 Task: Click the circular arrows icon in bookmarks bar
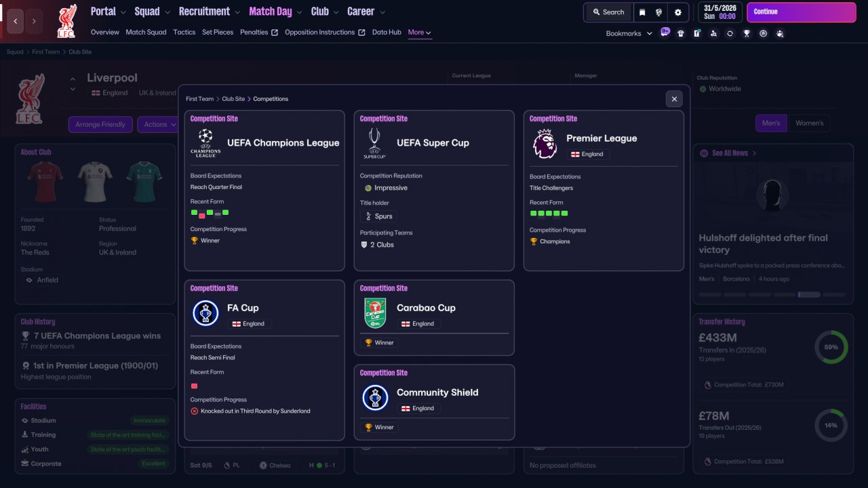pos(730,33)
